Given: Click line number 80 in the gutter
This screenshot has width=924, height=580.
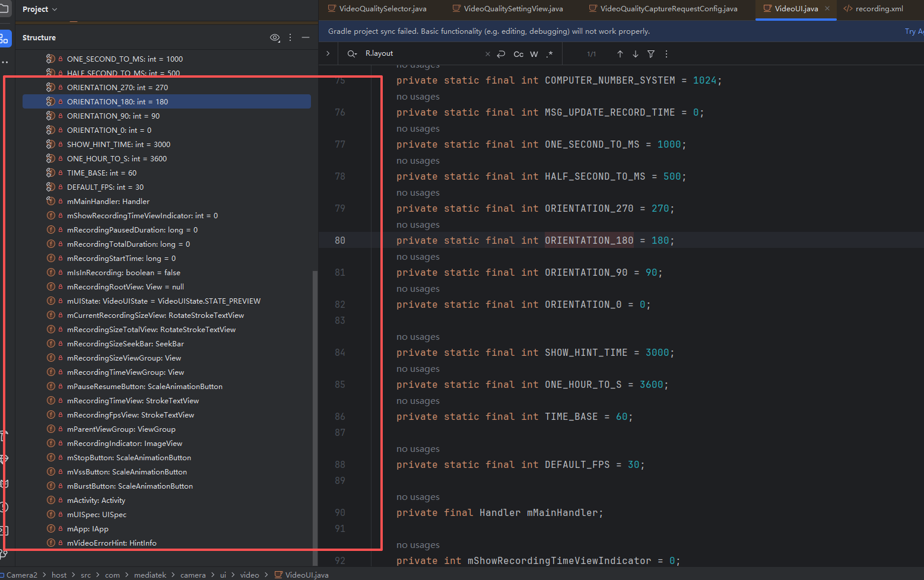Looking at the screenshot, I should 339,240.
